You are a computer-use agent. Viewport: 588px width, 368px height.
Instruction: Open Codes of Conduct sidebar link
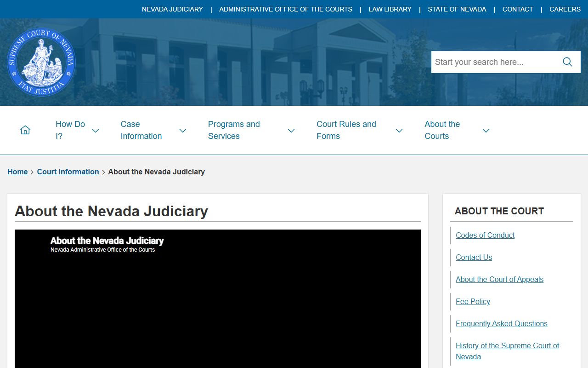coord(485,235)
